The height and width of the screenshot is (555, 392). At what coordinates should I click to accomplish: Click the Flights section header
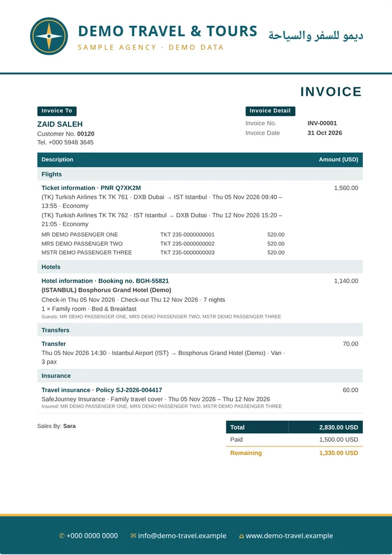point(200,174)
